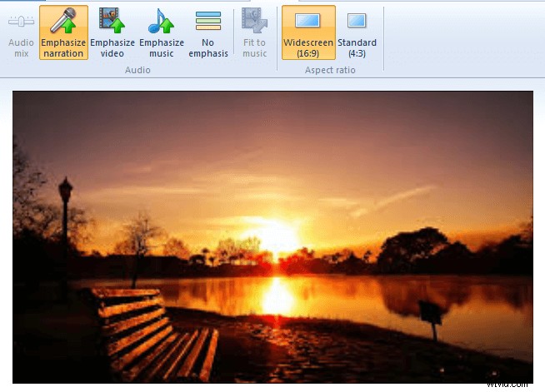Click the Fit to music button
545x392 pixels.
point(254,32)
